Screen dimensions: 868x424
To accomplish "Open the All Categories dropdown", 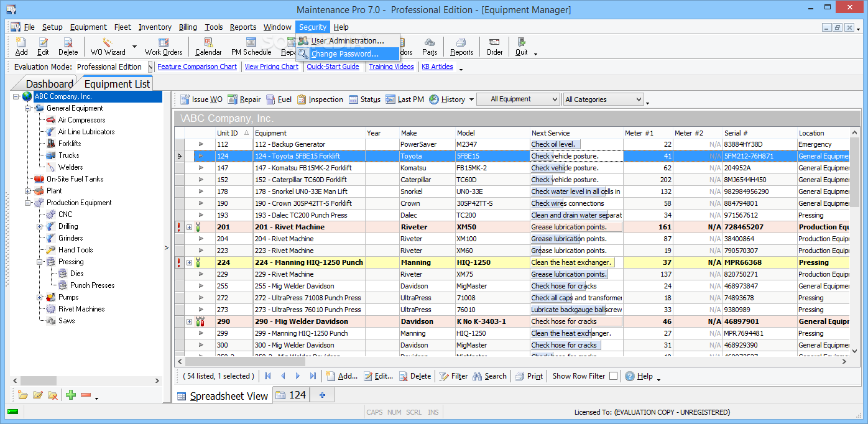I will tap(603, 99).
